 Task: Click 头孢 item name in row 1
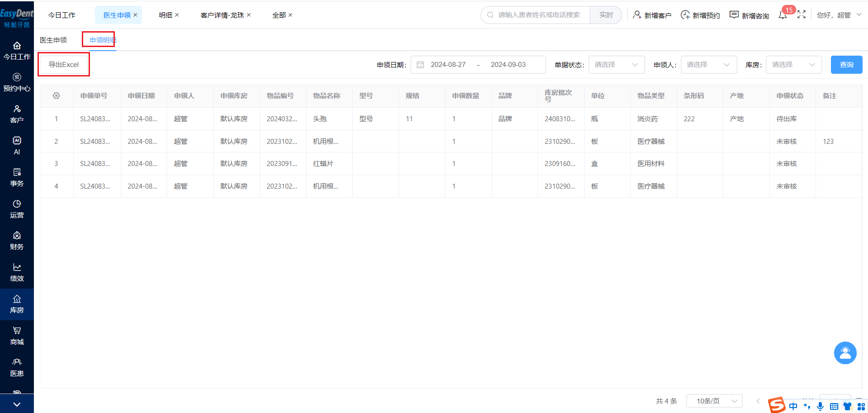click(x=320, y=119)
